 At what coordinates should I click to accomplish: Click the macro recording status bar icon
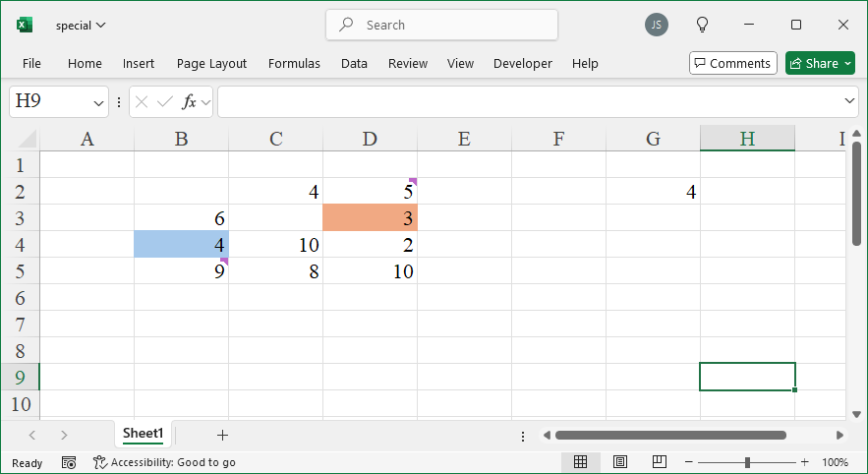69,462
